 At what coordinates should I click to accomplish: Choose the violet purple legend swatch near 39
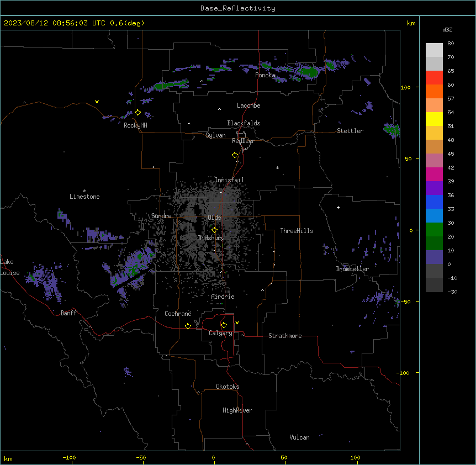434,188
